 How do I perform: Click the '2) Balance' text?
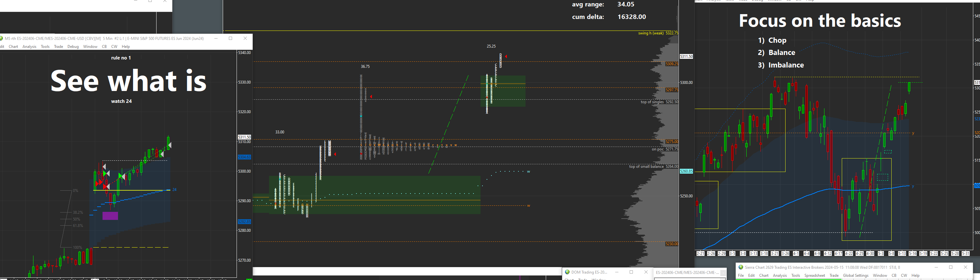777,52
